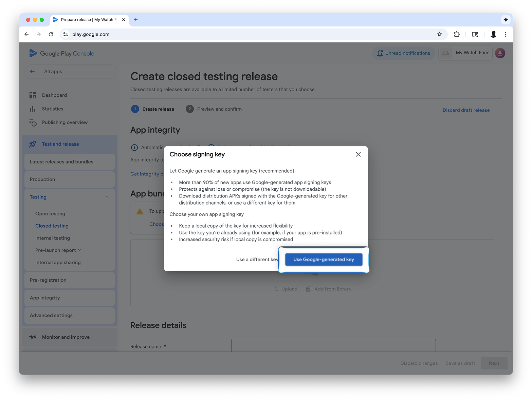Choose Use a different key option
532x400 pixels.
(x=257, y=260)
